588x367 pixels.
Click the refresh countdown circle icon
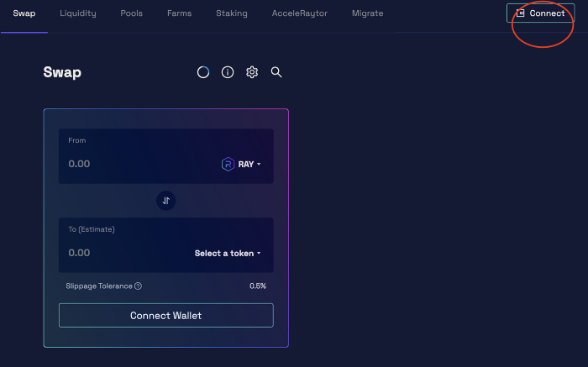[203, 72]
